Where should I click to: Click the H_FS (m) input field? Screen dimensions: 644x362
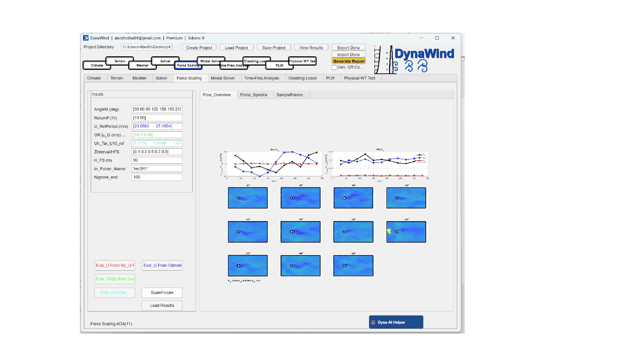(x=157, y=160)
